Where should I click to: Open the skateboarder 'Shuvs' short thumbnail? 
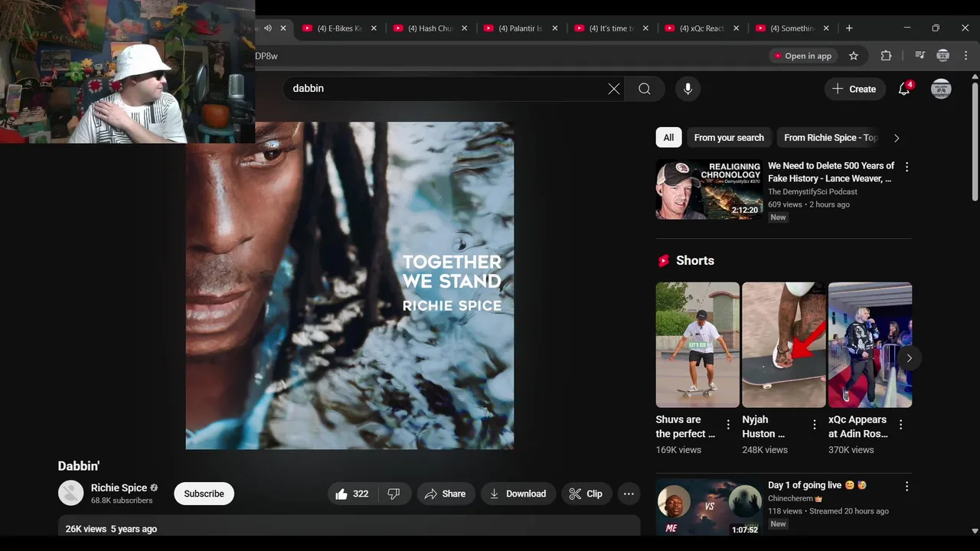tap(697, 345)
